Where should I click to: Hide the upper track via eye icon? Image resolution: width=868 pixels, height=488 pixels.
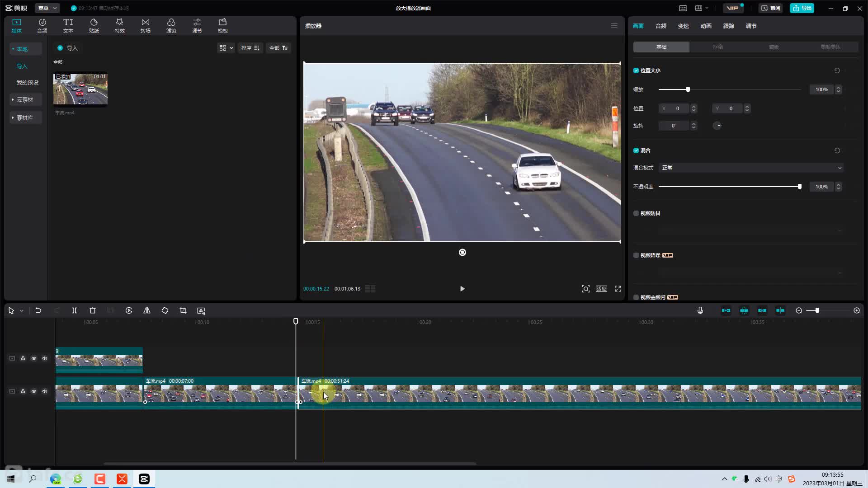point(34,358)
